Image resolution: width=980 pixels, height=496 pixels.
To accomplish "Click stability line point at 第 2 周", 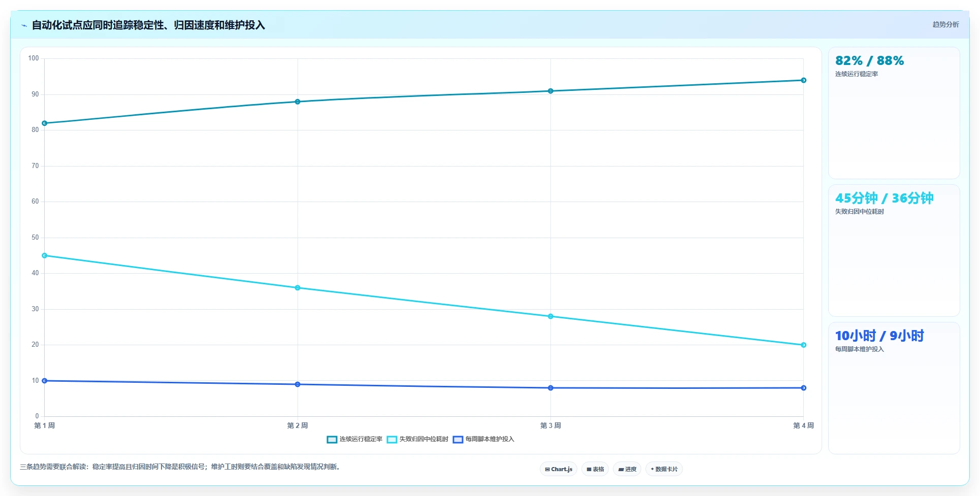I will pyautogui.click(x=298, y=102).
